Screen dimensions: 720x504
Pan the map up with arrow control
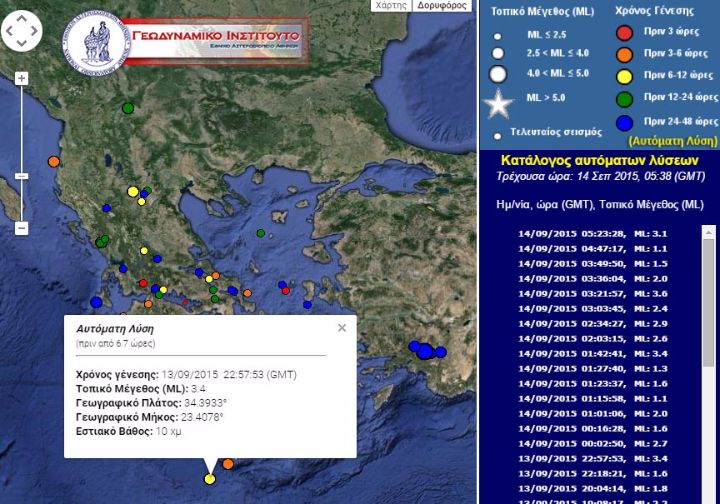[21, 20]
